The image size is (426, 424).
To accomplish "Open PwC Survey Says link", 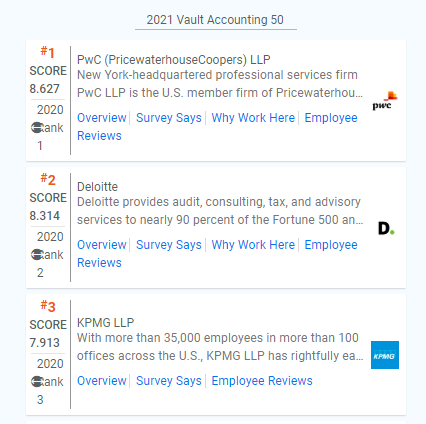I will (169, 118).
